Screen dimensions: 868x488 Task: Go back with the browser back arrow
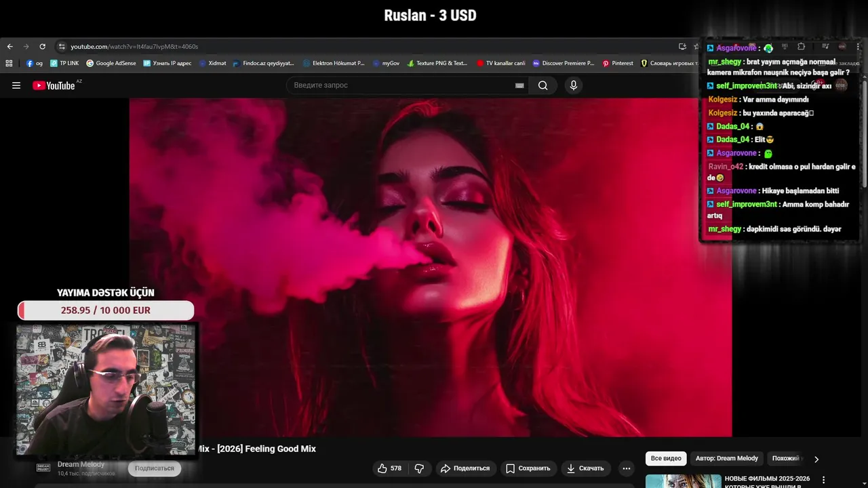(x=9, y=47)
